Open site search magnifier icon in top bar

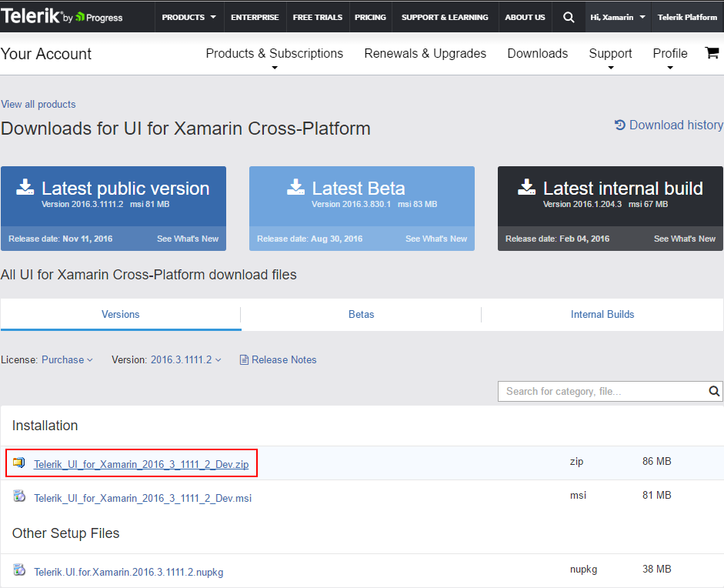point(569,18)
